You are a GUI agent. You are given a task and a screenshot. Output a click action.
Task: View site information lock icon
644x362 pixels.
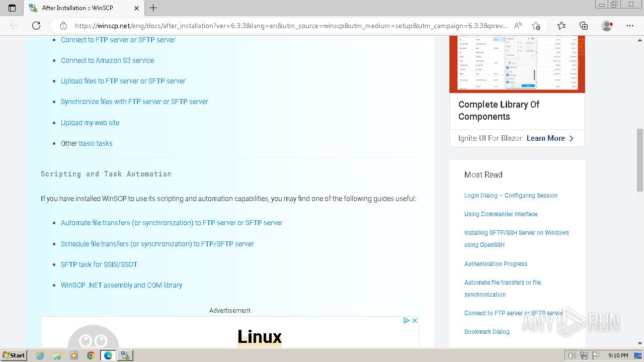[63, 26]
